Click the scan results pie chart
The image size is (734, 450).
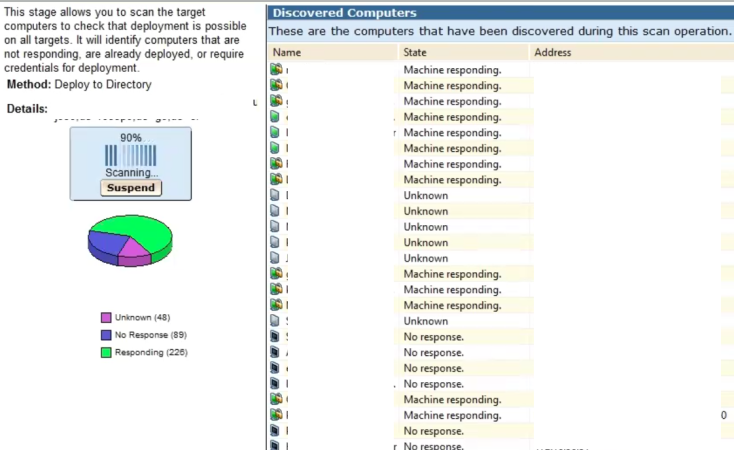[x=130, y=240]
